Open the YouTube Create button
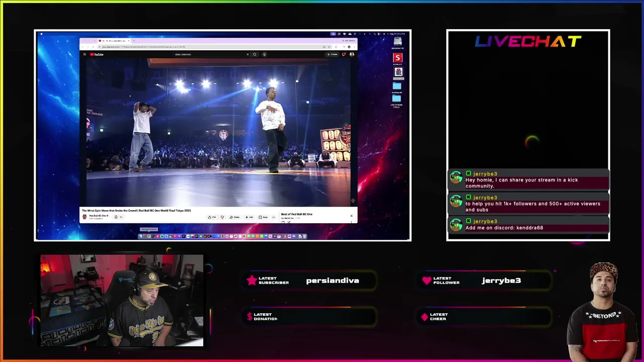Image resolution: width=644 pixels, height=362 pixels. (x=332, y=54)
